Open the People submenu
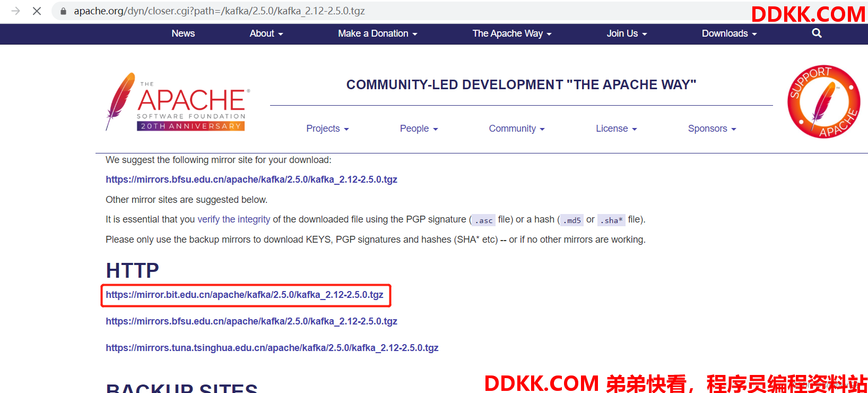Screen dimensions: 868x393 point(419,129)
